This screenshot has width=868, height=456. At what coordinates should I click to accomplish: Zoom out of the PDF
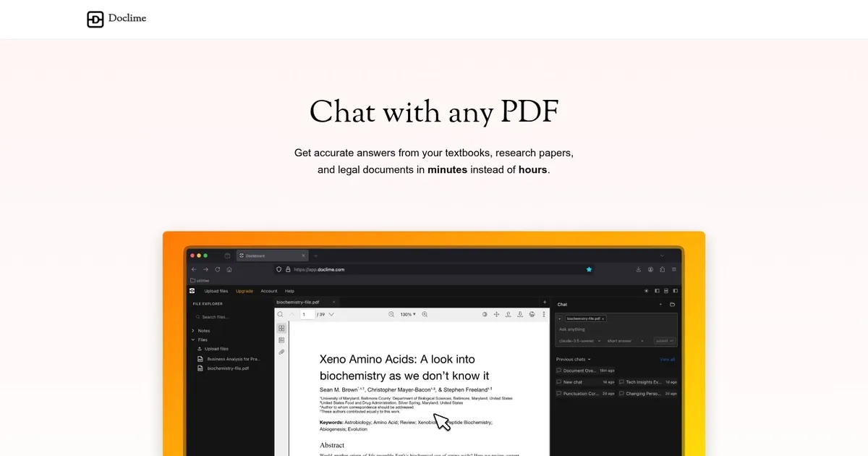pos(391,314)
